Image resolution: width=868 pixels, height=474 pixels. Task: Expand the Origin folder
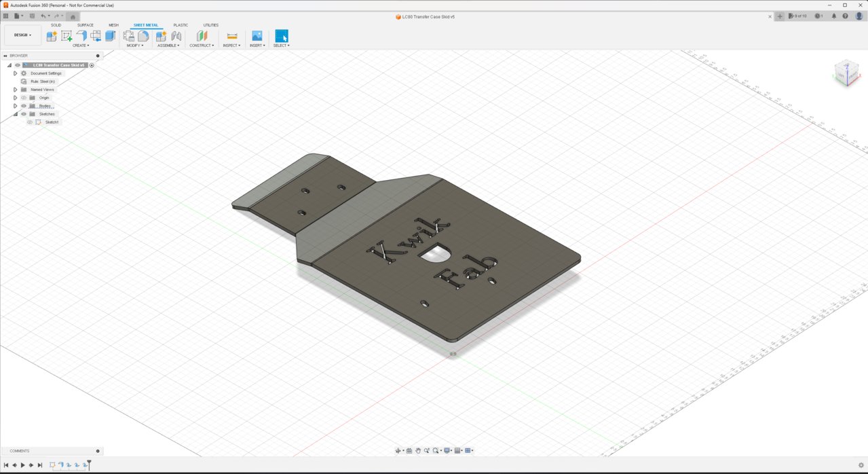pos(15,98)
